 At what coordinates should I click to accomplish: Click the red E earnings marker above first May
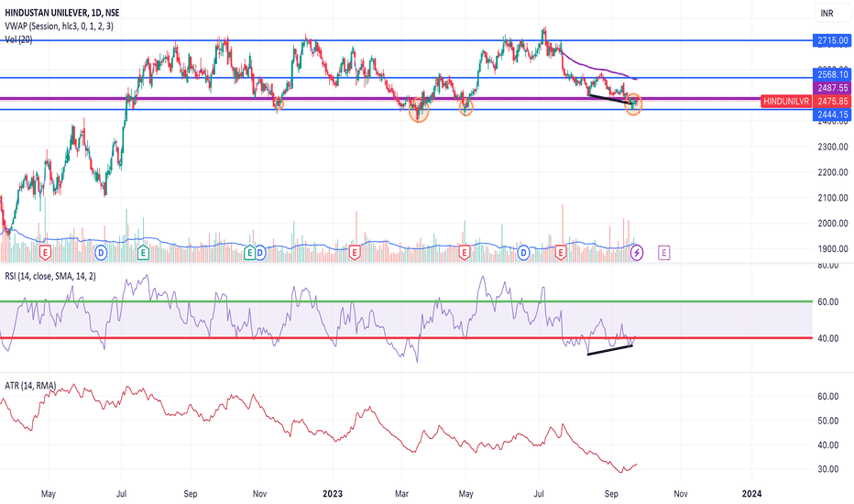[45, 252]
